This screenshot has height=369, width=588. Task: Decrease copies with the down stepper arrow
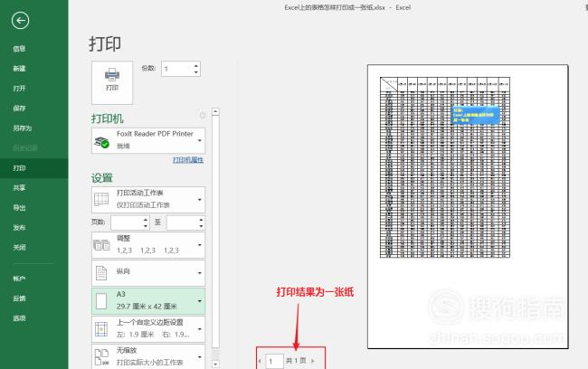196,72
